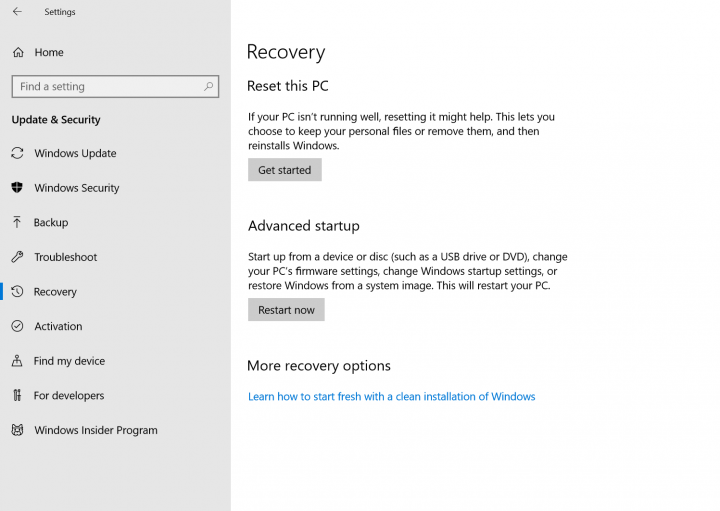Viewport: 720px width, 511px height.
Task: Click the Home house icon
Action: point(18,52)
